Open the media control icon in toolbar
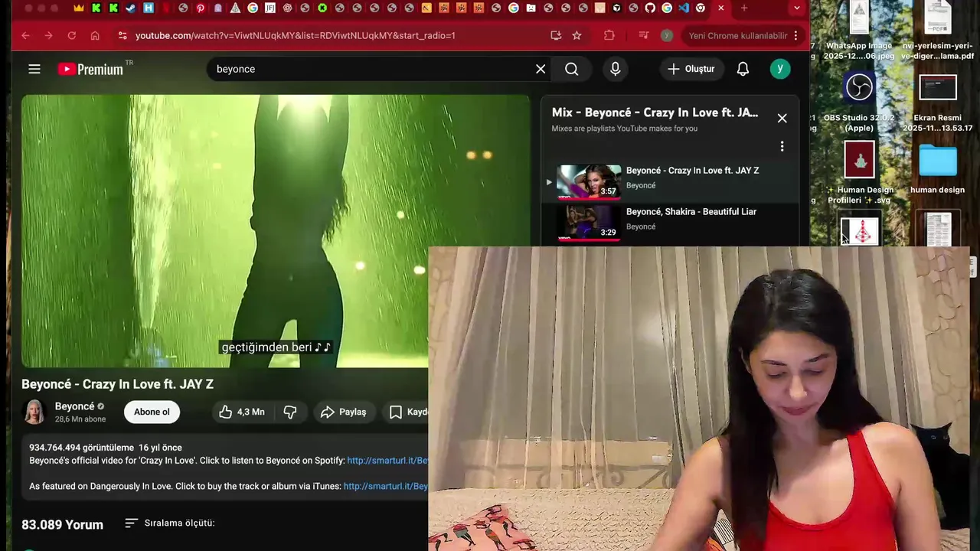Image resolution: width=980 pixels, height=551 pixels. click(644, 35)
